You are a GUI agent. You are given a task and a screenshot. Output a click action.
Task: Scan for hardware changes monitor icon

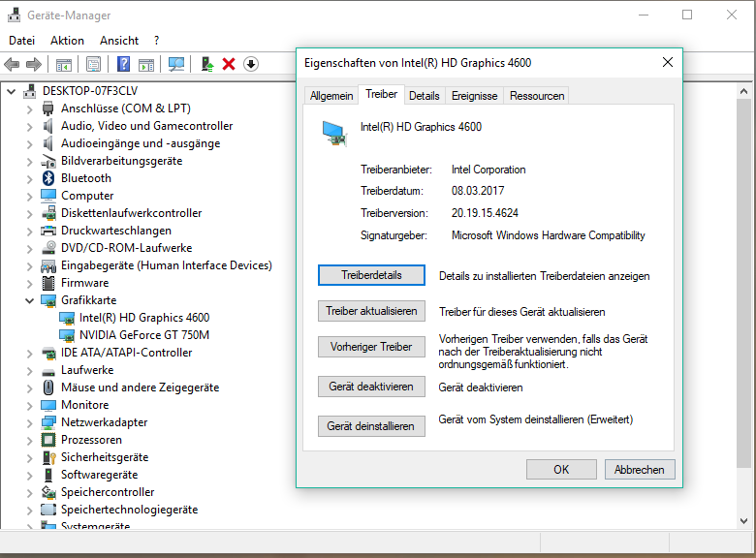pyautogui.click(x=176, y=64)
